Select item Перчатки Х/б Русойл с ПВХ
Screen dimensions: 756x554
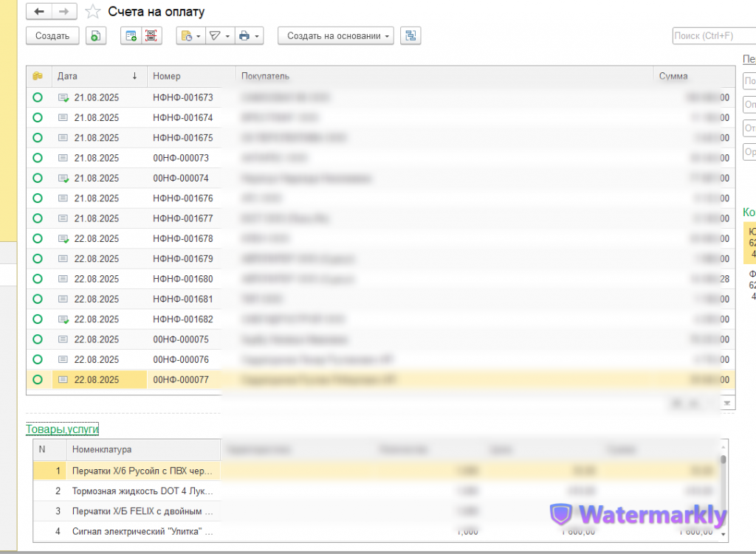click(142, 471)
